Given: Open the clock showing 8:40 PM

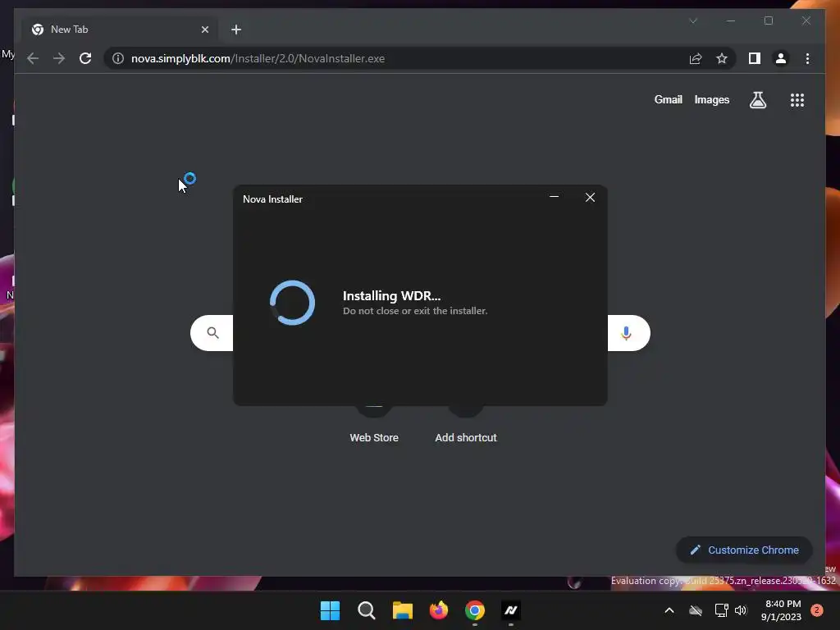Looking at the screenshot, I should tap(781, 610).
